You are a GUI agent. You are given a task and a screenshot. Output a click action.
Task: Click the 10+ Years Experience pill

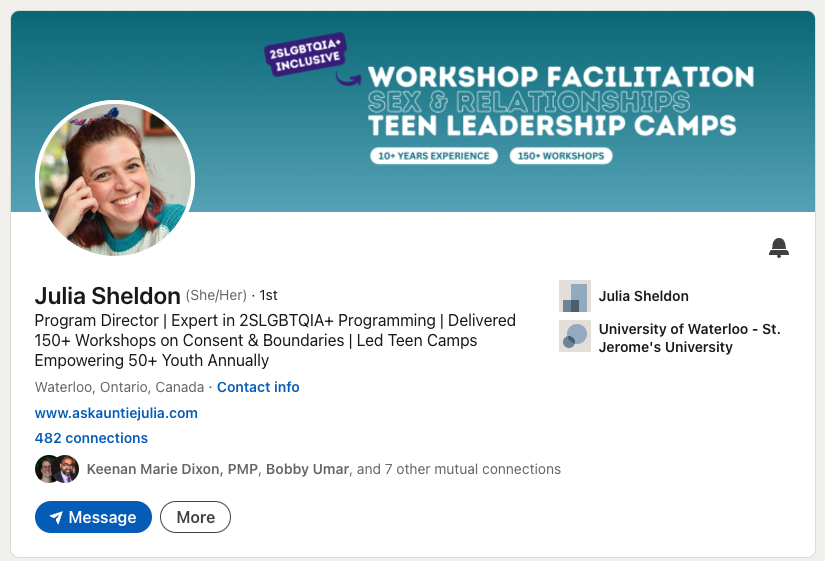pos(433,156)
